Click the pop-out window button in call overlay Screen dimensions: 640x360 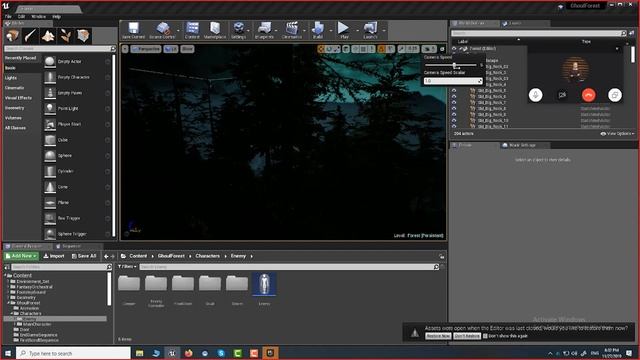615,95
